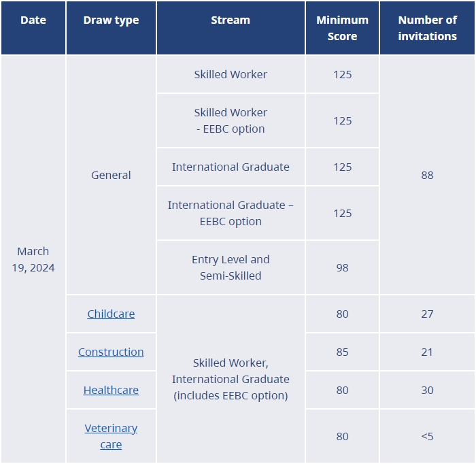Click the minimum score 98 cell
This screenshot has width=476, height=464.
(342, 267)
